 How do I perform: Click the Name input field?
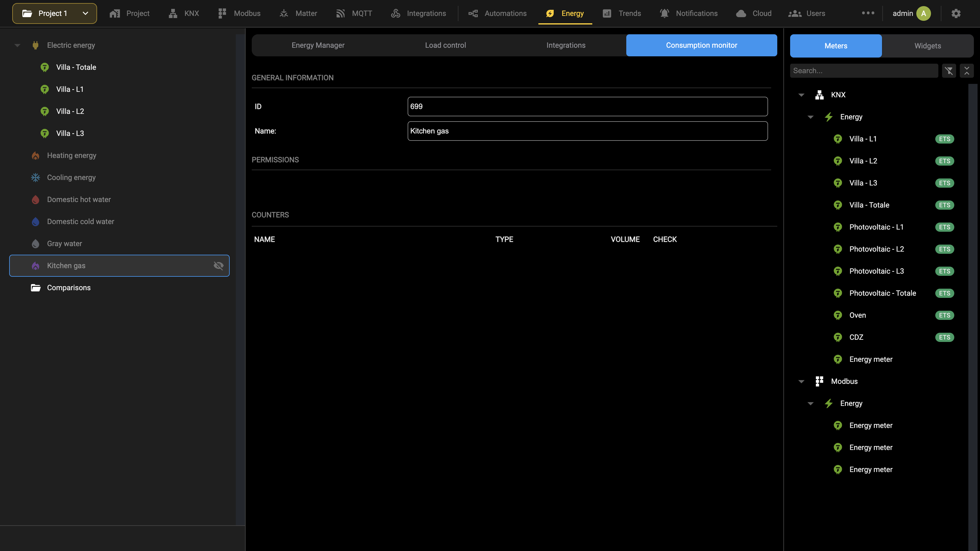point(587,131)
